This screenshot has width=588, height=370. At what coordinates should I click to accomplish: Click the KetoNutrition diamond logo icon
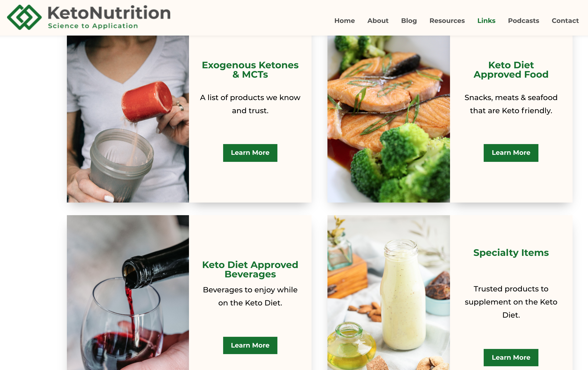click(24, 17)
